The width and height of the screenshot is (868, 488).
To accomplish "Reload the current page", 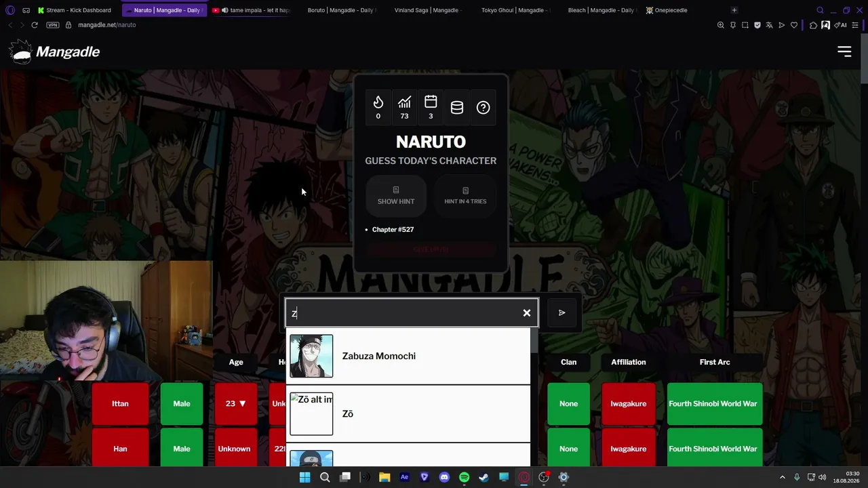I will [x=35, y=25].
